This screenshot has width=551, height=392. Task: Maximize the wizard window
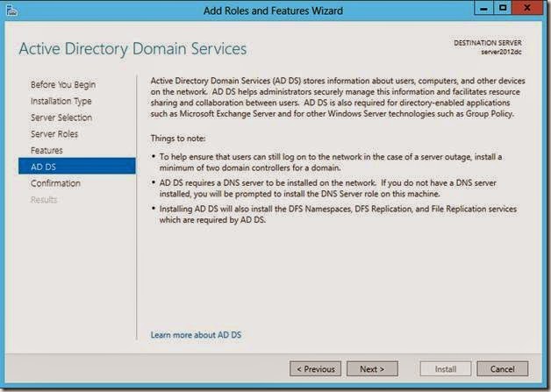click(503, 8)
